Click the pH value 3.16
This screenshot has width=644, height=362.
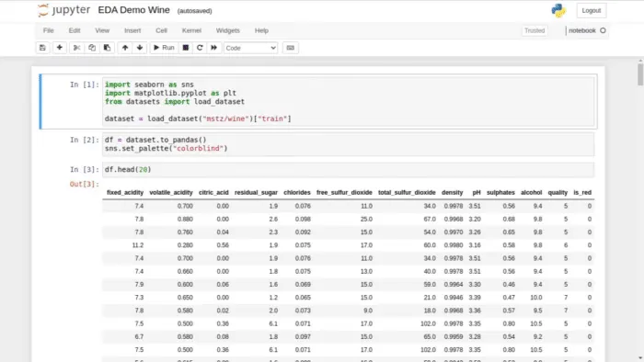(475, 245)
